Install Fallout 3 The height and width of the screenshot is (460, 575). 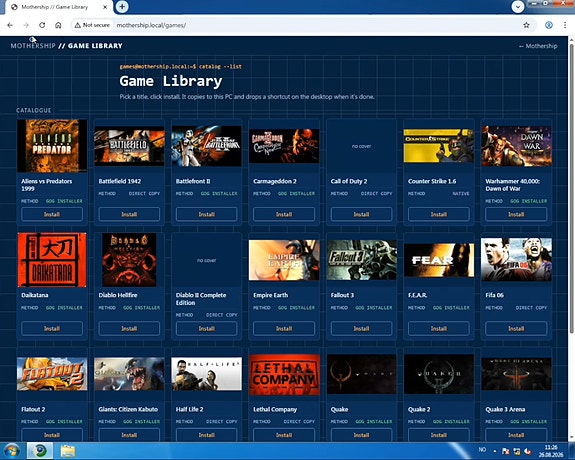point(361,328)
